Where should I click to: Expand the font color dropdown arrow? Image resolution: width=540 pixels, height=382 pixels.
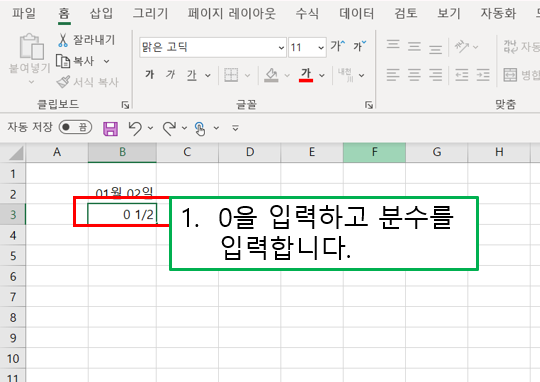pos(322,75)
